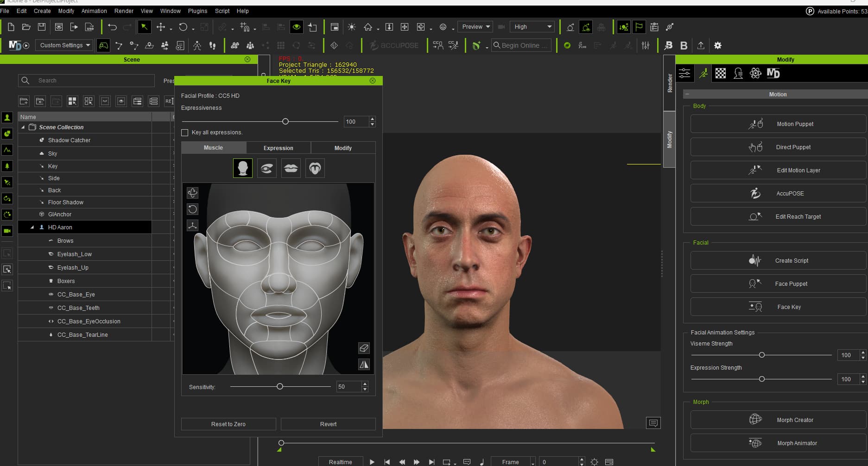Click the Sensitivity slider handle

(x=280, y=386)
